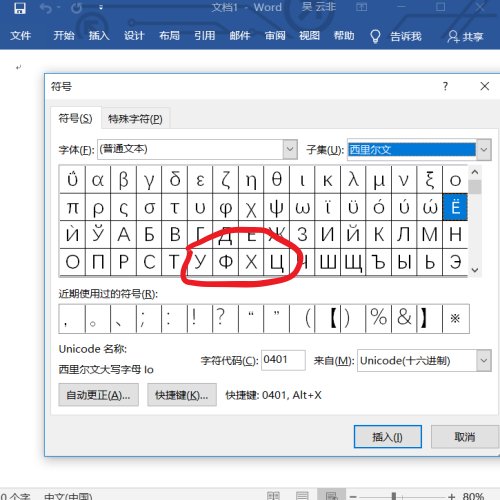
Task: Select the Greek omega ω symbol
Action: [x=302, y=207]
